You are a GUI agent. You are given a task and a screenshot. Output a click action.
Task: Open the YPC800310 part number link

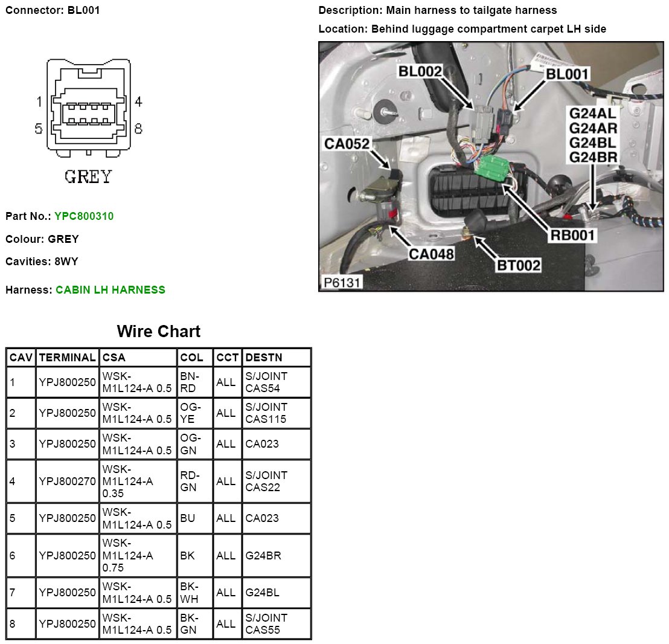(84, 216)
